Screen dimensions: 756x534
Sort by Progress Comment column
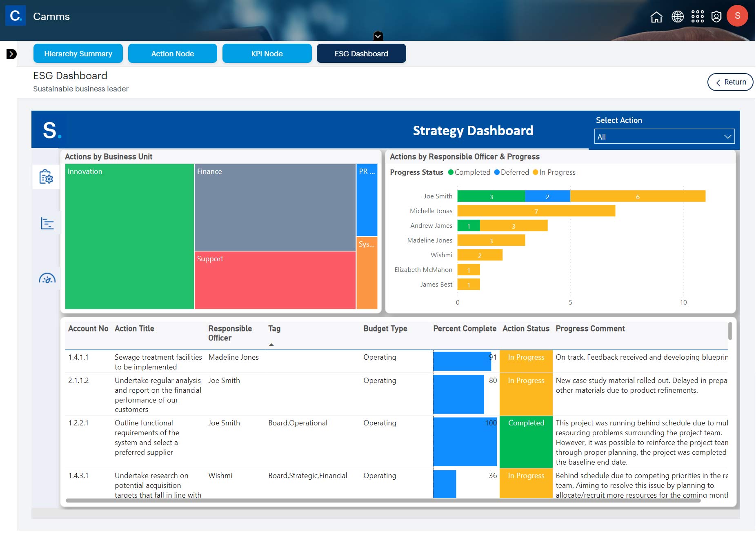[590, 329]
